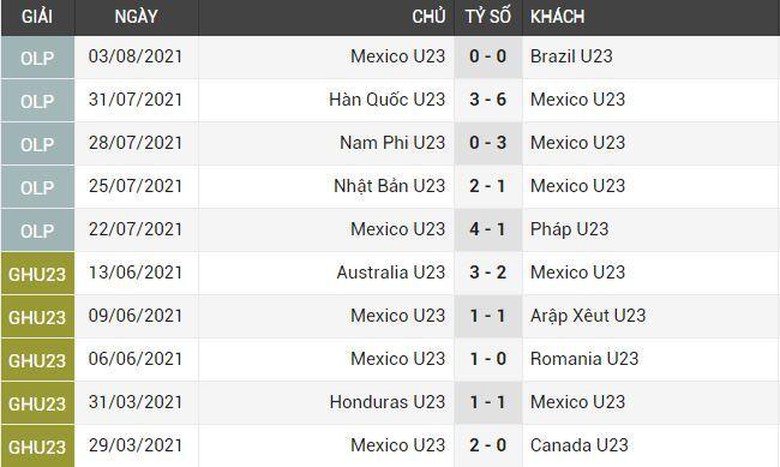Open the Hàn Quốc U23 team link
This screenshot has width=780, height=467.
tap(387, 100)
